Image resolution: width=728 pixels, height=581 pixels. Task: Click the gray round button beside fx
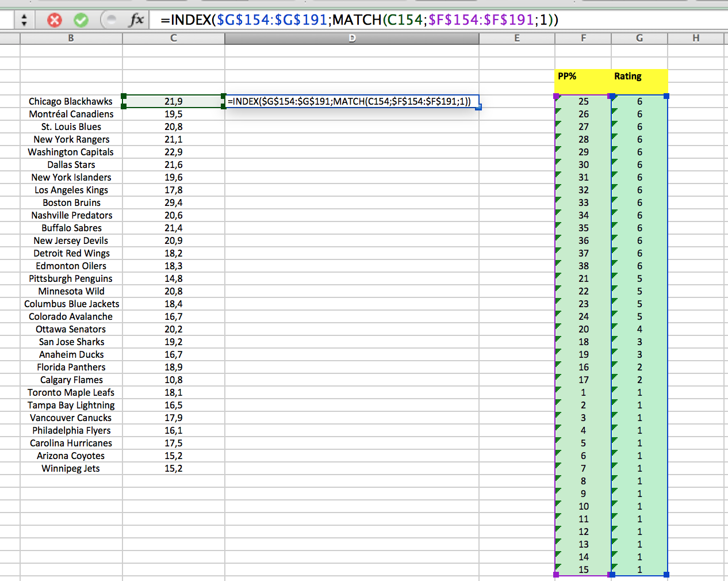(x=109, y=20)
